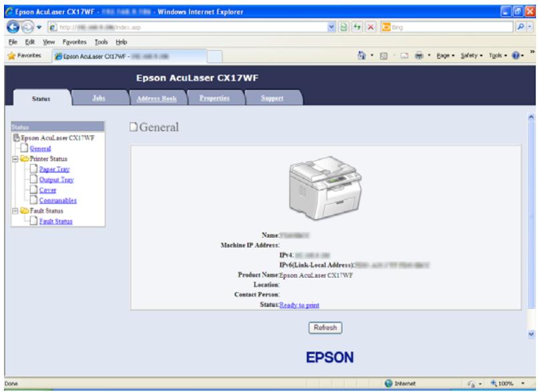
Task: Click the printer image thumbnail
Action: 325,188
